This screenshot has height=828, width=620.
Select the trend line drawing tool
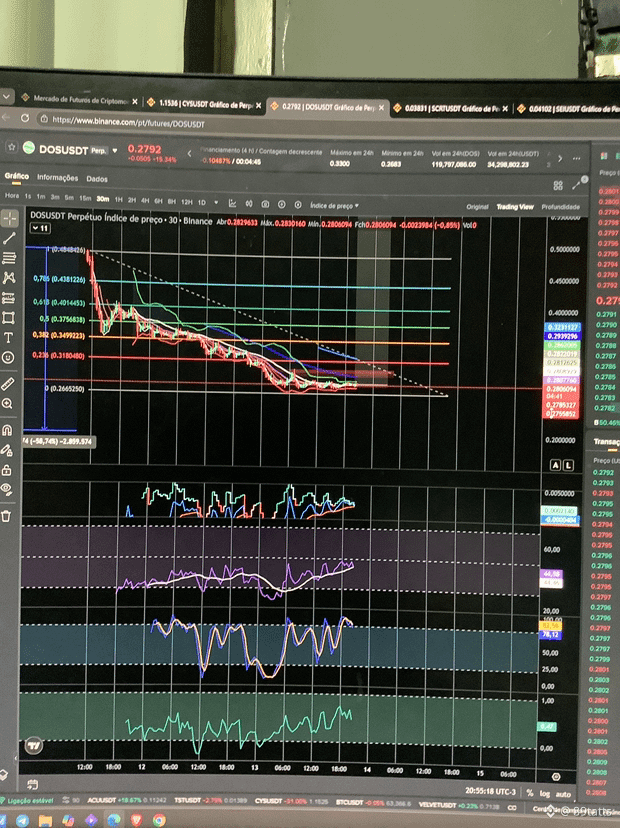tap(9, 238)
